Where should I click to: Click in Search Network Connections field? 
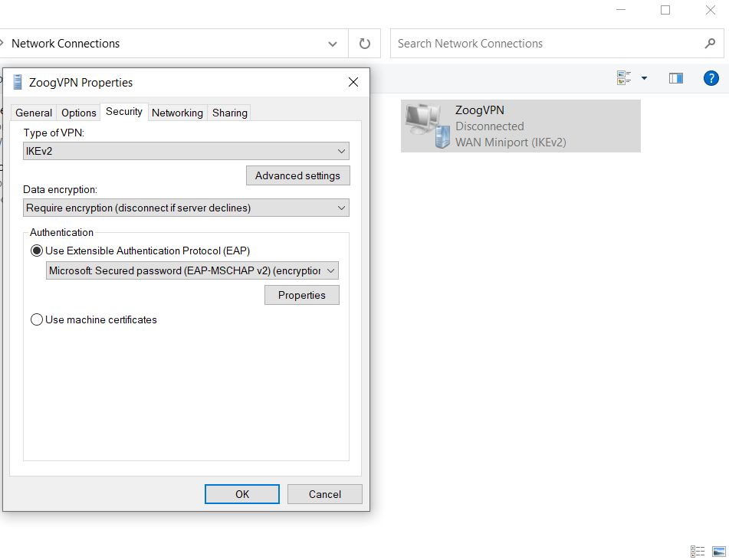[544, 44]
